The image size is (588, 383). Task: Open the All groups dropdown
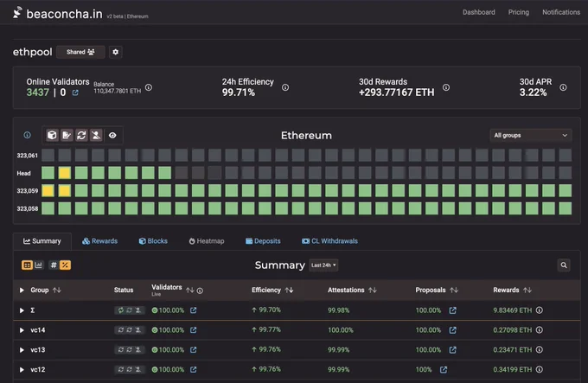click(x=531, y=135)
